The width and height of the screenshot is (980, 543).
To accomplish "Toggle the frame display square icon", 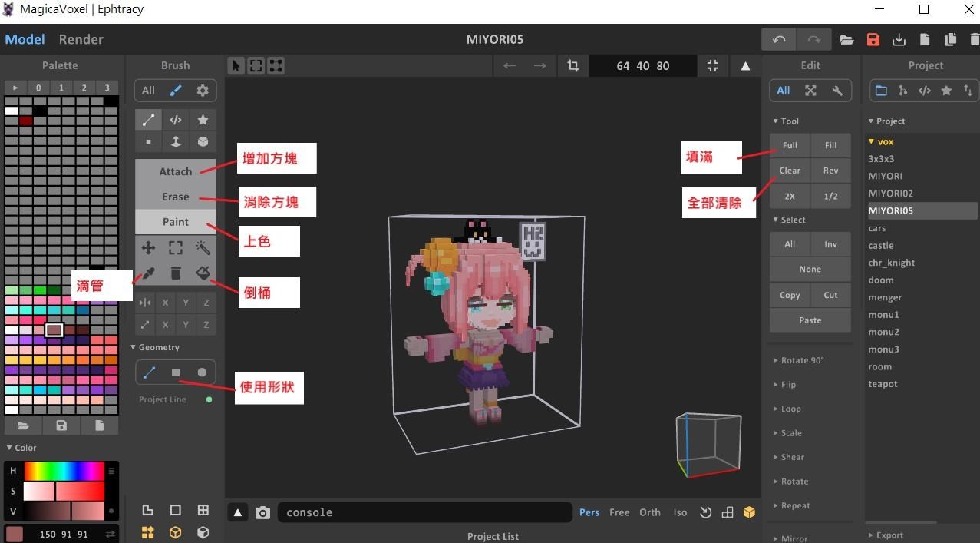I will (x=176, y=510).
